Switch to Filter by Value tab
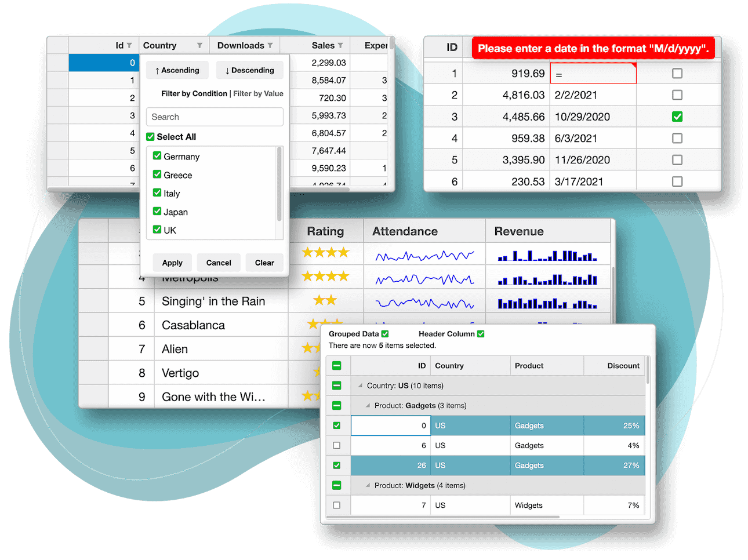The height and width of the screenshot is (560, 748). coord(258,93)
